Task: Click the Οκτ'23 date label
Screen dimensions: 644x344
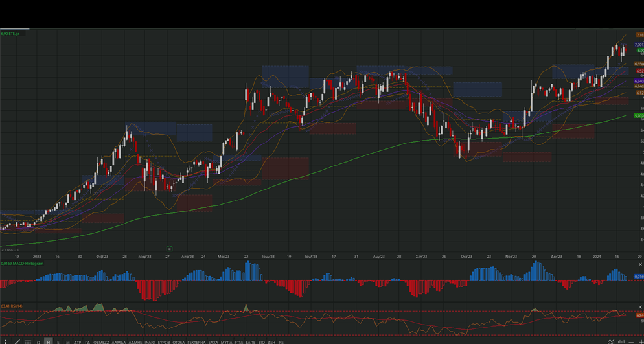Action: 466,257
